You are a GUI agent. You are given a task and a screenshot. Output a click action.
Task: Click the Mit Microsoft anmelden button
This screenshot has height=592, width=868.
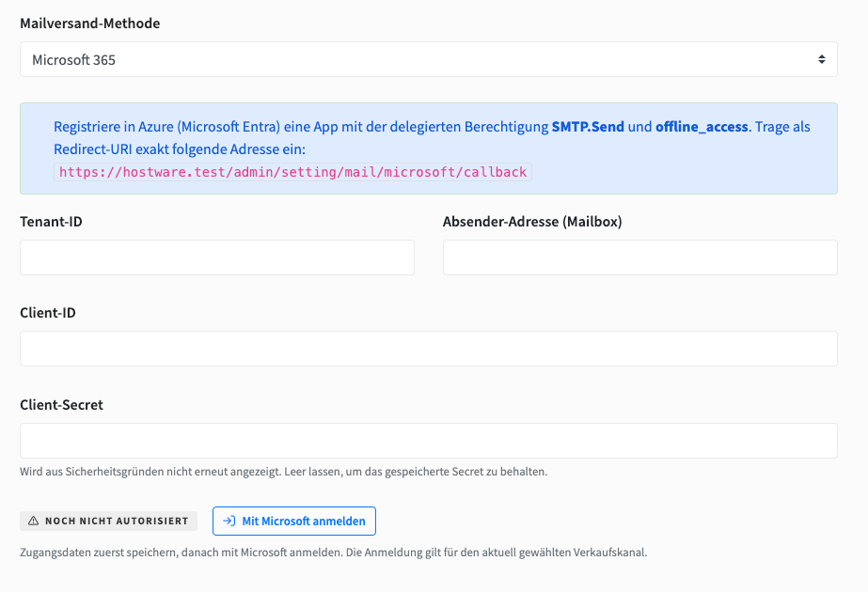[294, 522]
